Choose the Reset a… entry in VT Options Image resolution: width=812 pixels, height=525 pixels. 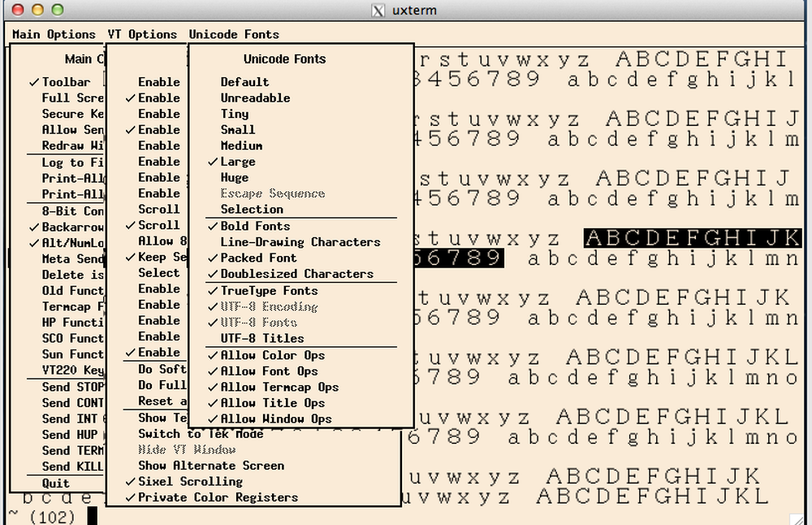coord(162,401)
